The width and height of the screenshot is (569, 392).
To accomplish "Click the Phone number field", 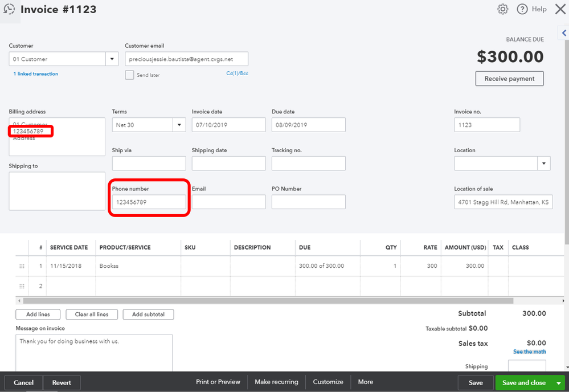I will point(149,202).
